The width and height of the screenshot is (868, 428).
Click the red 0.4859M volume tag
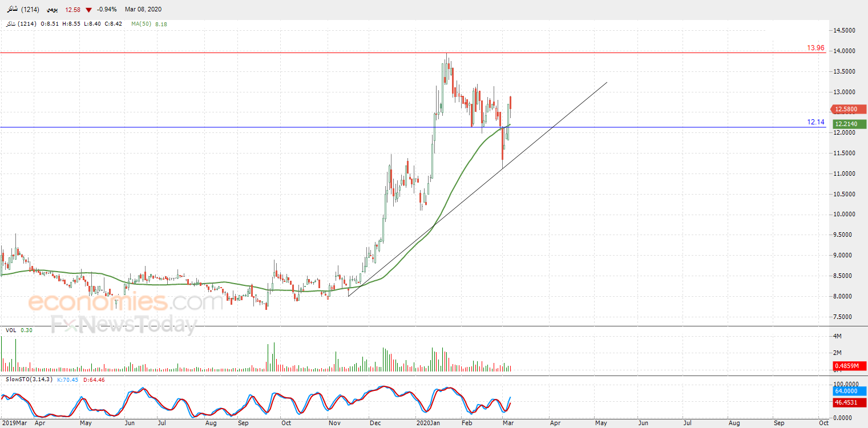tap(849, 366)
